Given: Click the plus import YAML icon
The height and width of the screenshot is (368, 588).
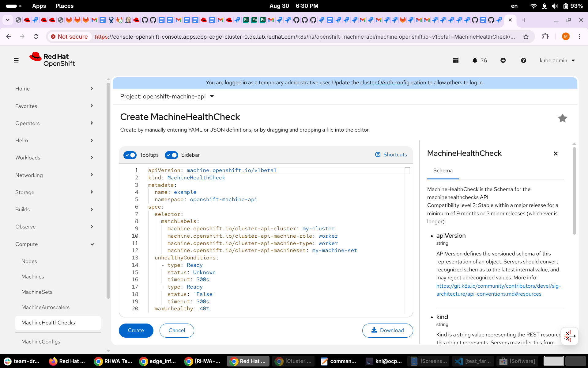Looking at the screenshot, I should [x=503, y=60].
